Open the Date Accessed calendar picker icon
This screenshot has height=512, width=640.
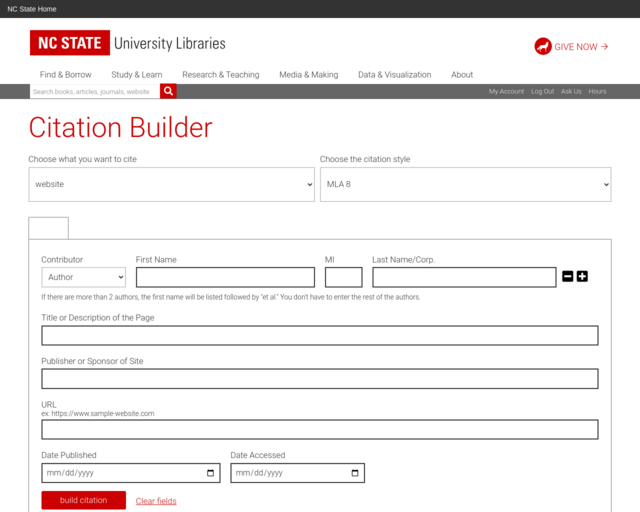pyautogui.click(x=355, y=473)
